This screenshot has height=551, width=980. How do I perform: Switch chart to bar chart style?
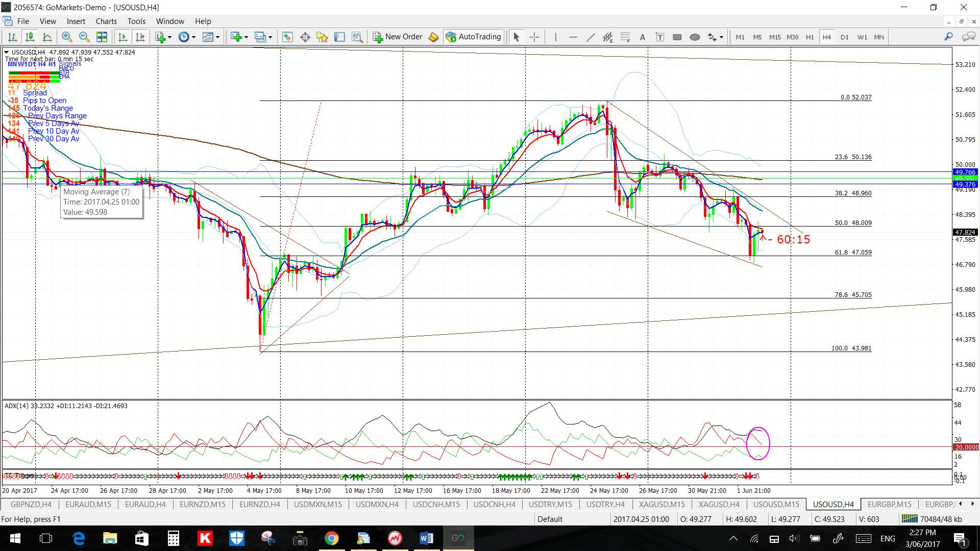click(12, 37)
